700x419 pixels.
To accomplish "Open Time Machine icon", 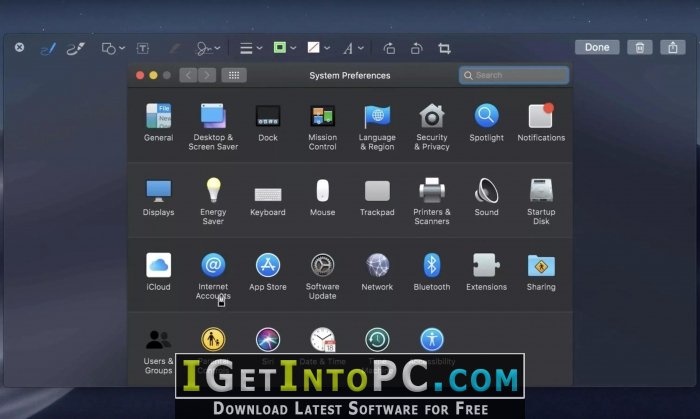I will coord(377,339).
